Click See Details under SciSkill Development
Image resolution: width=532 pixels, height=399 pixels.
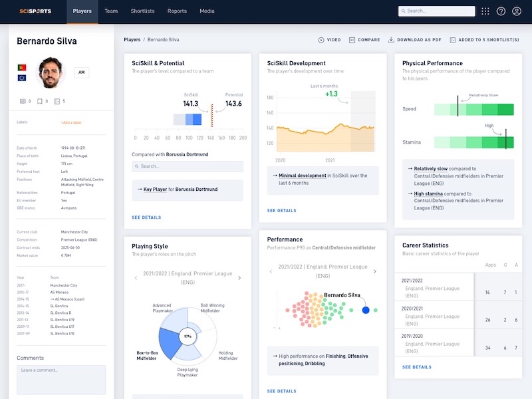pos(281,211)
